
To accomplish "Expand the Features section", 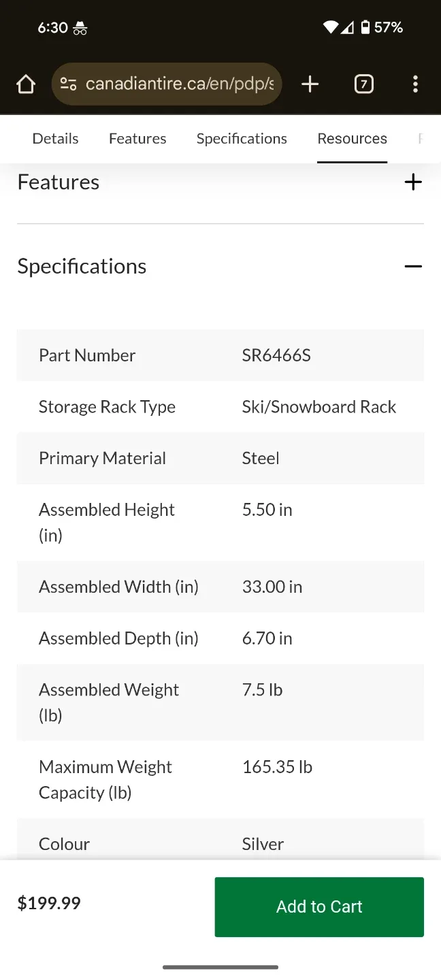I will 413,182.
